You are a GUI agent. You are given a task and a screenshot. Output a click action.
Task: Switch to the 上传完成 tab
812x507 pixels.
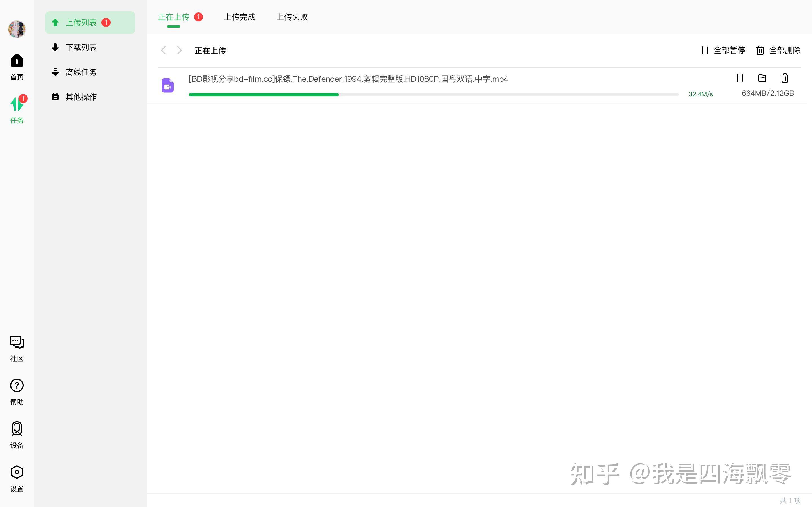coord(240,17)
